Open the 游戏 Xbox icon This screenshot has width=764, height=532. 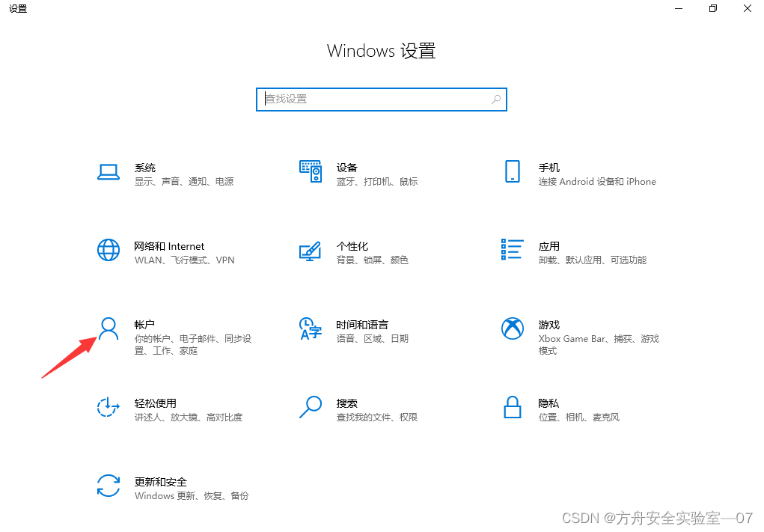tap(512, 328)
